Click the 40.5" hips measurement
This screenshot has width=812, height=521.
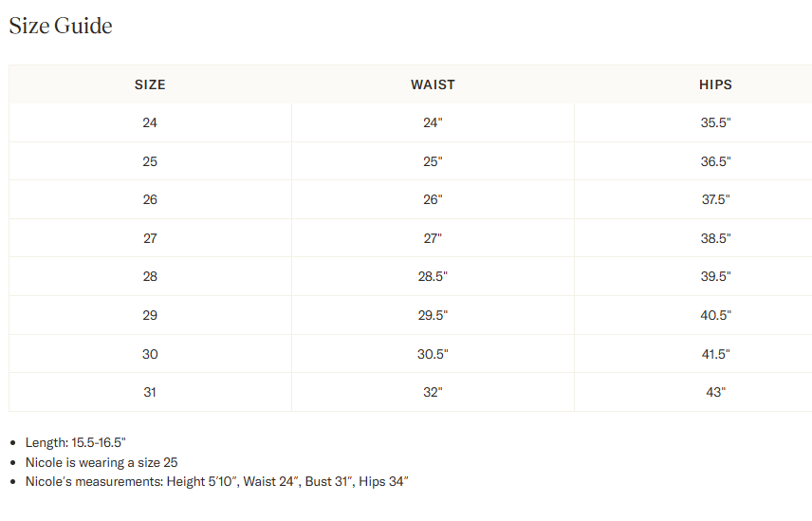pyautogui.click(x=715, y=315)
